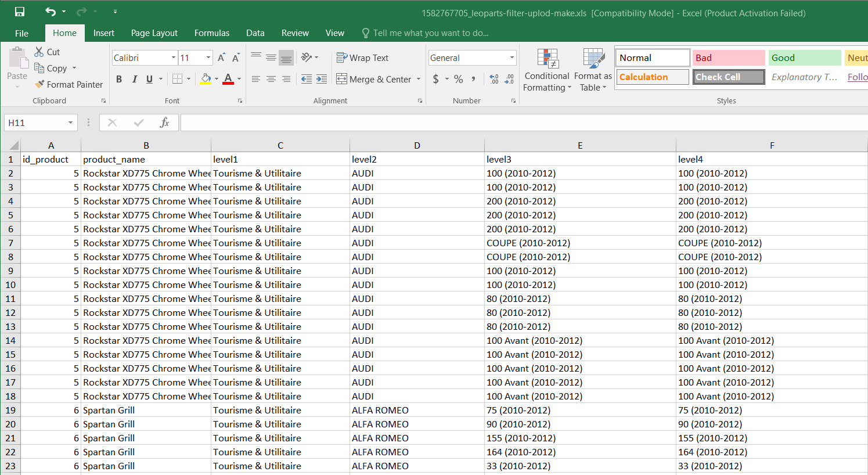Align text left
The width and height of the screenshot is (868, 475).
point(256,79)
